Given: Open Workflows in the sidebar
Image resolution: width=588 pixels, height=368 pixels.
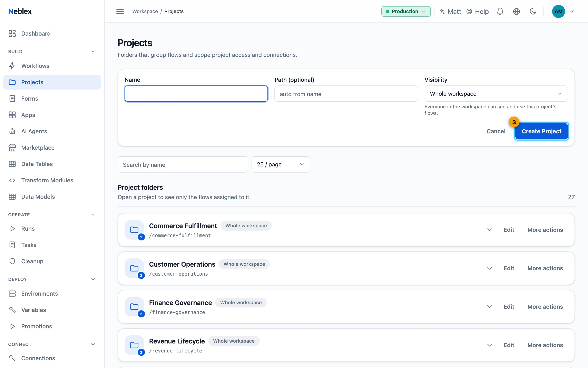Looking at the screenshot, I should coord(52,66).
